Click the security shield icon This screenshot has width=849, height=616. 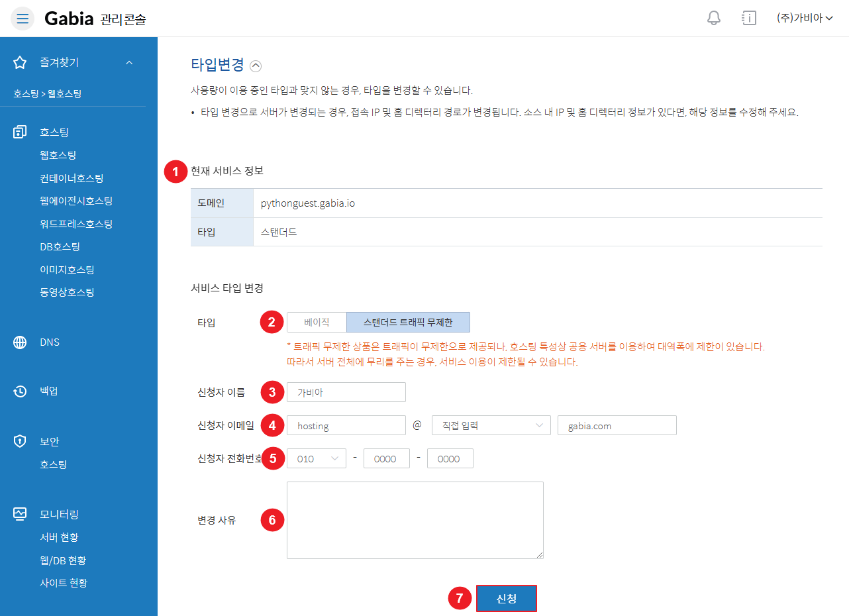[20, 441]
